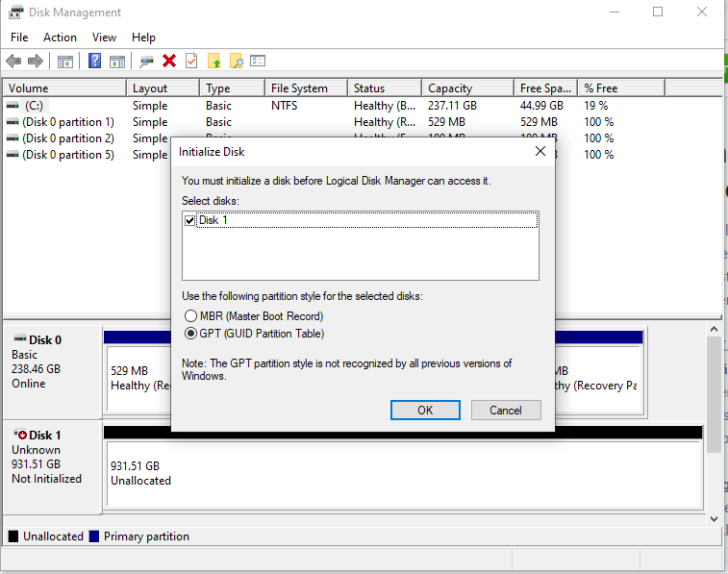
Task: Select the Recovery Partition block on Disk 0
Action: 598,378
